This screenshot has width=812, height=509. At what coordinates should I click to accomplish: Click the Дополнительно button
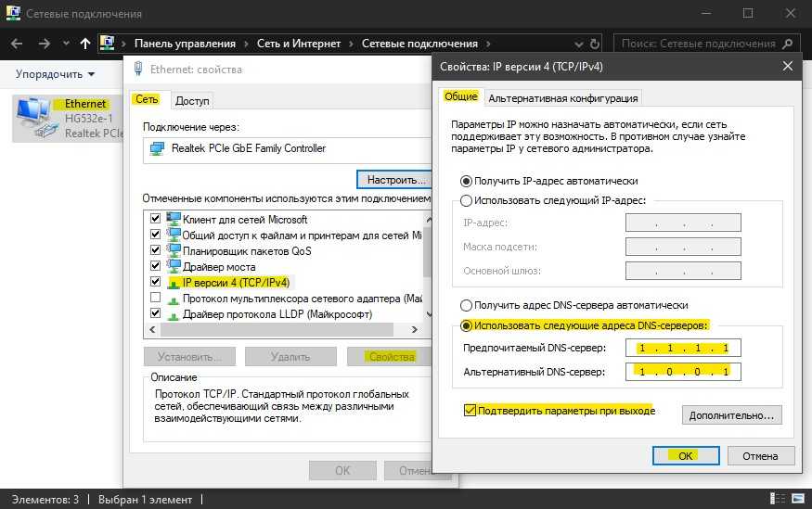[x=731, y=415]
